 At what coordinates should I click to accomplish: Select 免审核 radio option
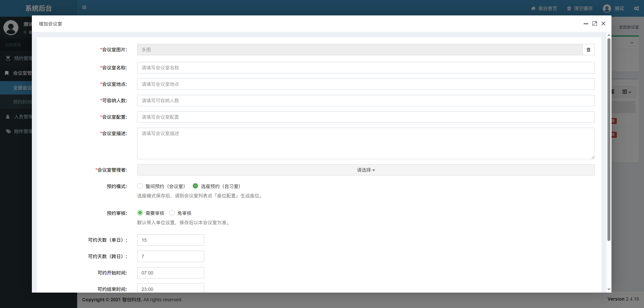tap(172, 213)
